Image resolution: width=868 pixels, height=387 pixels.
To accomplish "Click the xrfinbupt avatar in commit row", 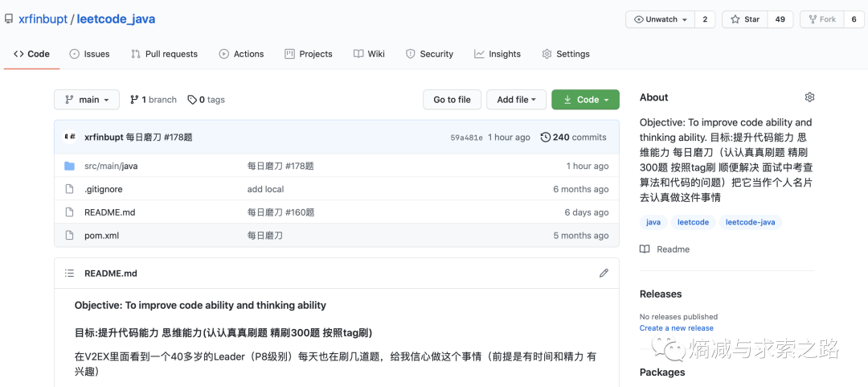I will tap(70, 137).
